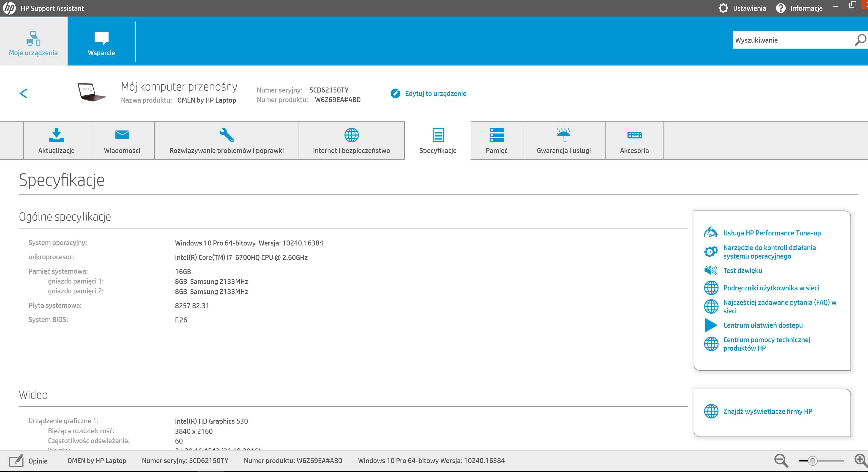Select Moje urządzenia tab
The width and height of the screenshot is (868, 472).
click(33, 41)
